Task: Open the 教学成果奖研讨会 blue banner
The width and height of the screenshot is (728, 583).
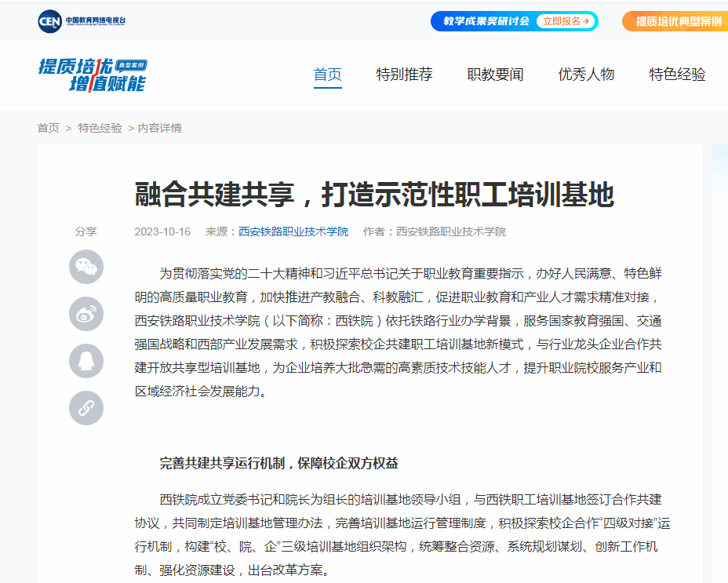Action: pyautogui.click(x=514, y=21)
